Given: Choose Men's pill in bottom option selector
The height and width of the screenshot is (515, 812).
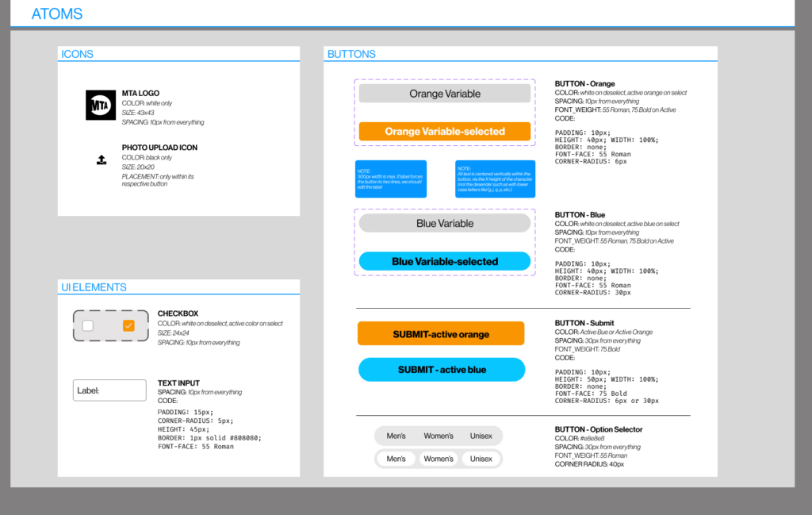Looking at the screenshot, I should [x=396, y=459].
